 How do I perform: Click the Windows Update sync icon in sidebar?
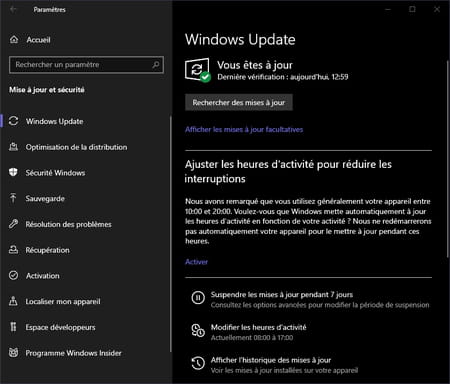[x=14, y=121]
